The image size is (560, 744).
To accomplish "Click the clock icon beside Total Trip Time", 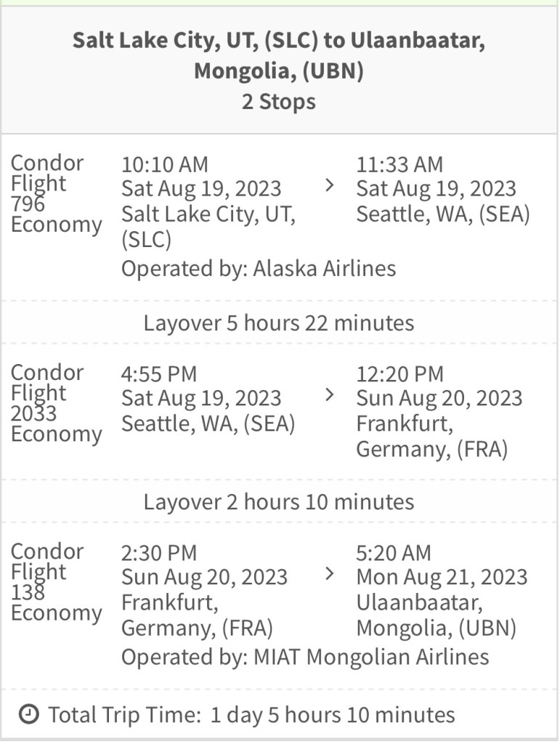I will tap(28, 714).
